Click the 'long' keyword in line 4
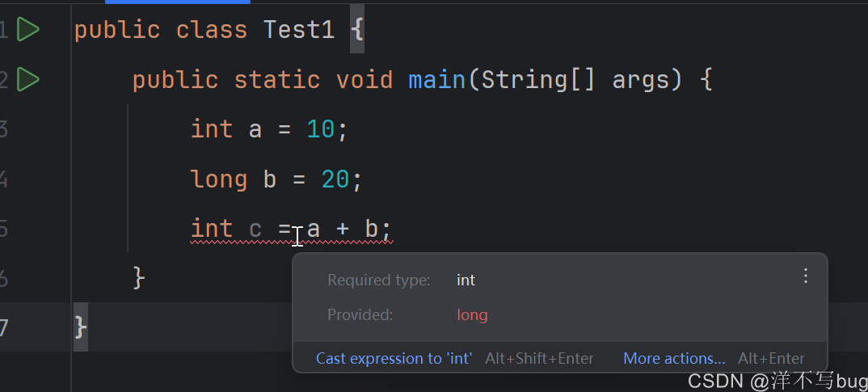 [x=219, y=180]
